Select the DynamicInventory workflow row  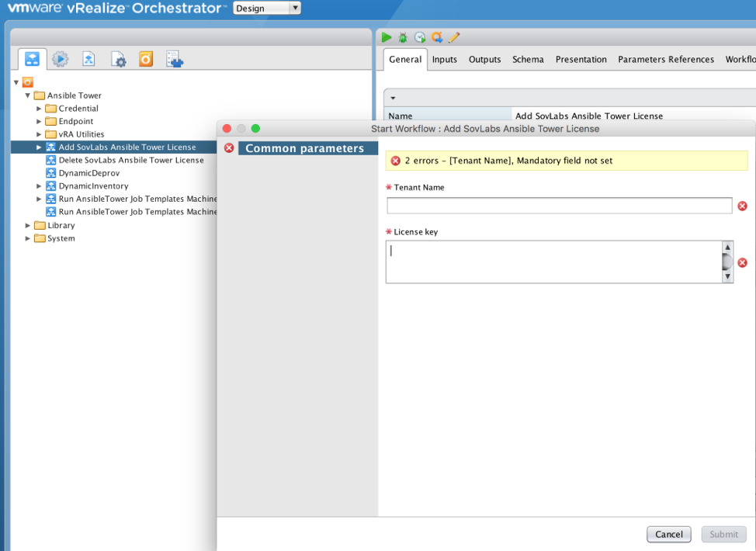coord(94,186)
